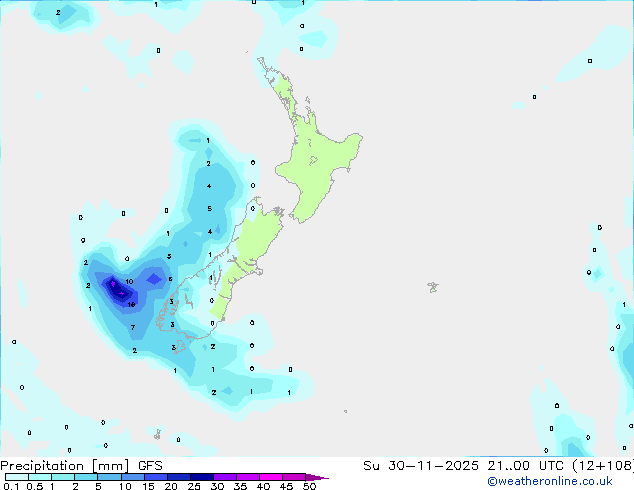Pick the 15–20 mm legend color swatch
The image size is (634, 490).
(x=156, y=477)
